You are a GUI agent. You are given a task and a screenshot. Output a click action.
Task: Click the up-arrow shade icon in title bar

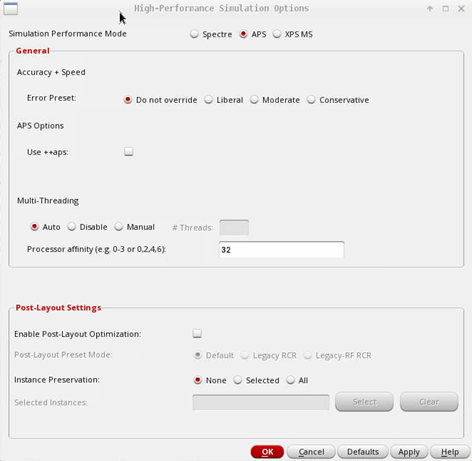430,9
